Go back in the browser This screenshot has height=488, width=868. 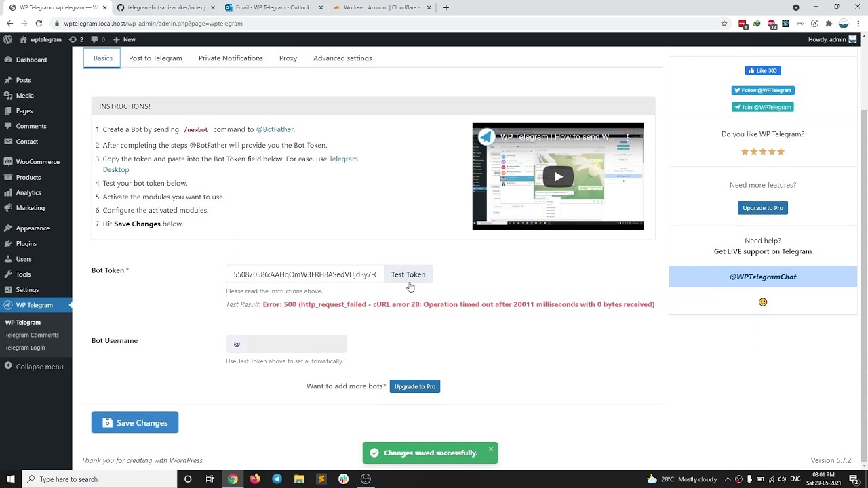9,24
